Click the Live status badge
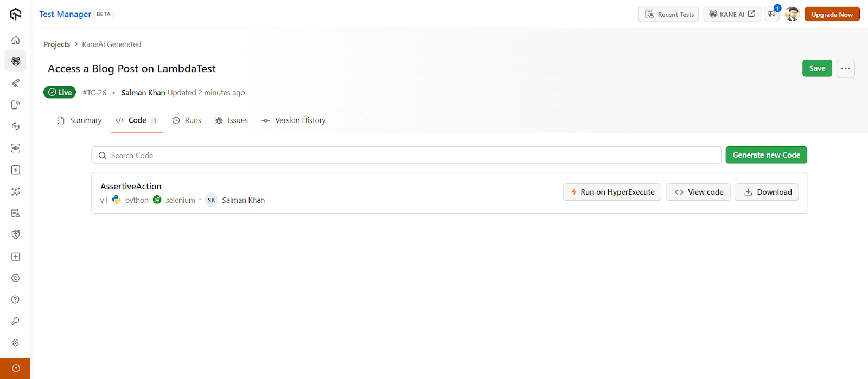 coord(60,92)
